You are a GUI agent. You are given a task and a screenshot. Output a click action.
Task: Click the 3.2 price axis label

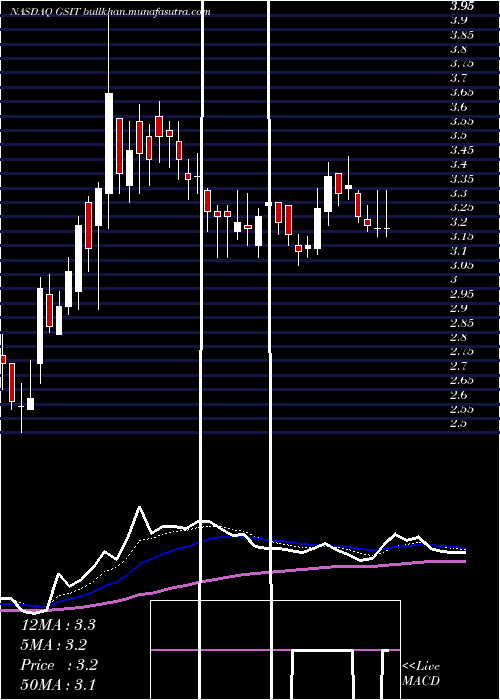pyautogui.click(x=459, y=221)
